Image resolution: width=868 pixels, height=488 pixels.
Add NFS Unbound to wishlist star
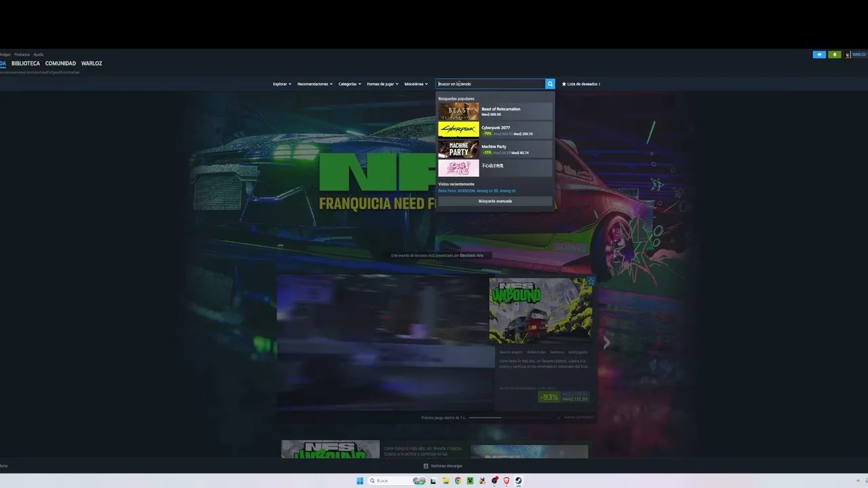click(591, 281)
